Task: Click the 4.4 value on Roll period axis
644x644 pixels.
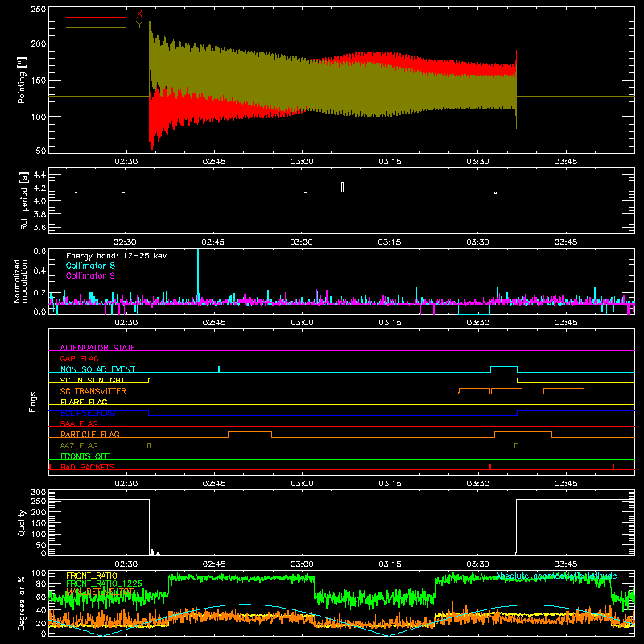Action: pos(39,175)
